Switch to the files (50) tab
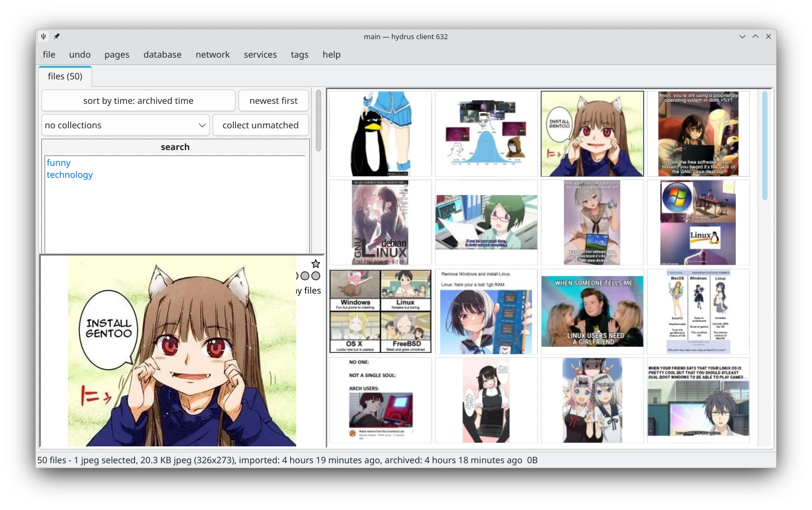 click(65, 76)
